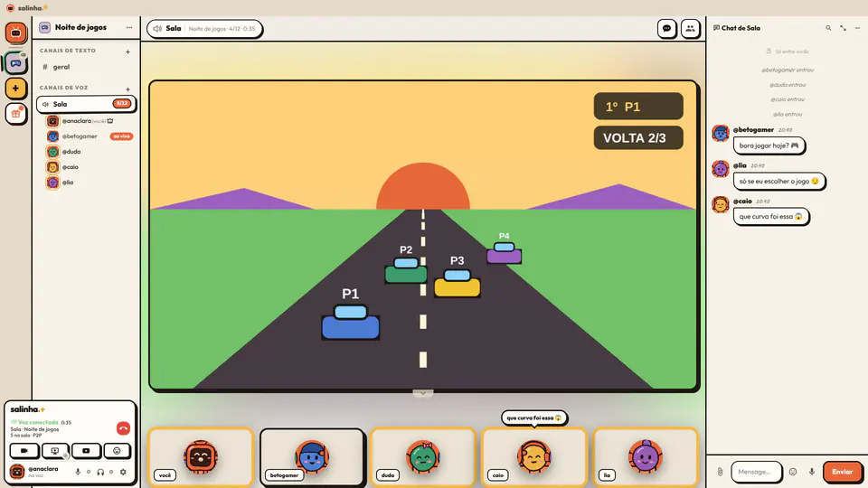Select the Noite de jogos server icon
The height and width of the screenshot is (488, 868).
(x=15, y=63)
